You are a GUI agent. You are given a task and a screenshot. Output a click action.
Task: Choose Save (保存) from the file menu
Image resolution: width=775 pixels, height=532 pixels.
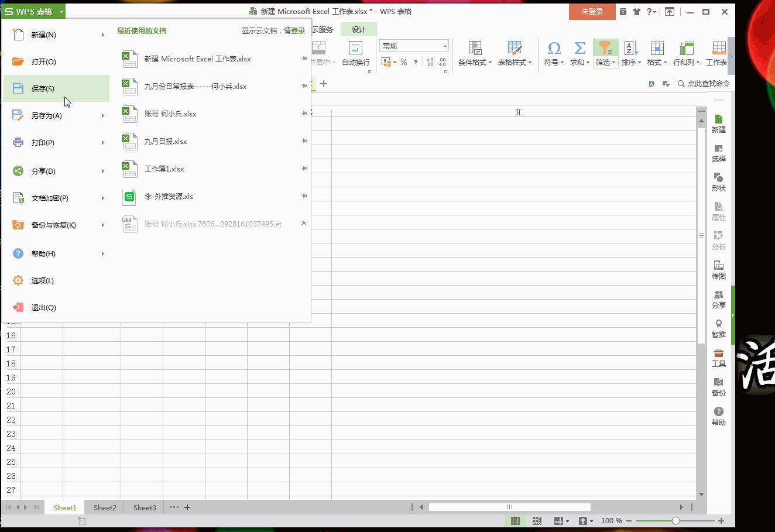pos(43,89)
